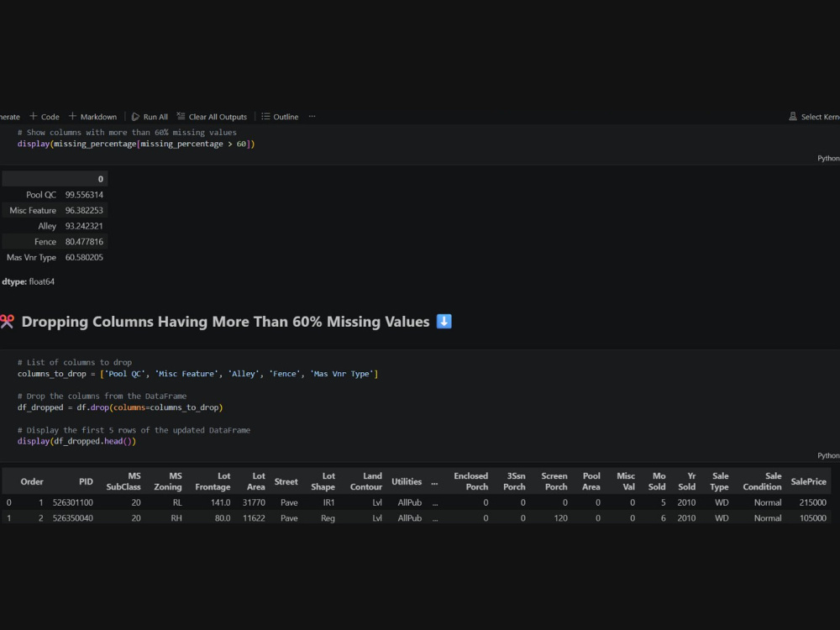Click Lot Area cell 11622

[254, 517]
